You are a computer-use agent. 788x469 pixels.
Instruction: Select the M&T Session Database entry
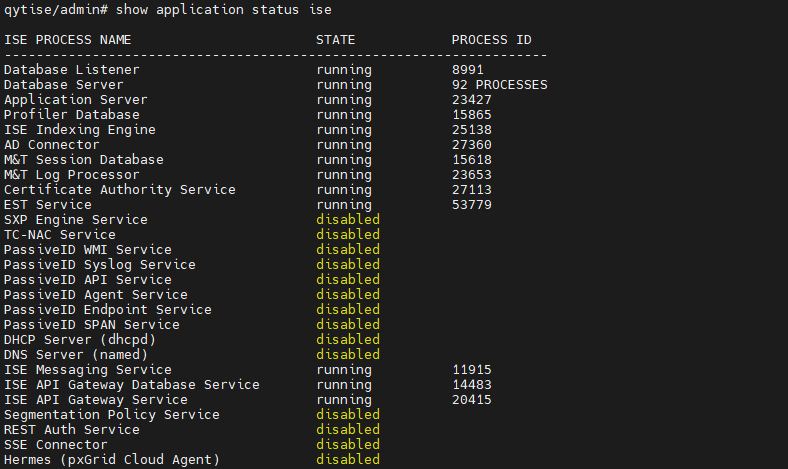tap(84, 160)
